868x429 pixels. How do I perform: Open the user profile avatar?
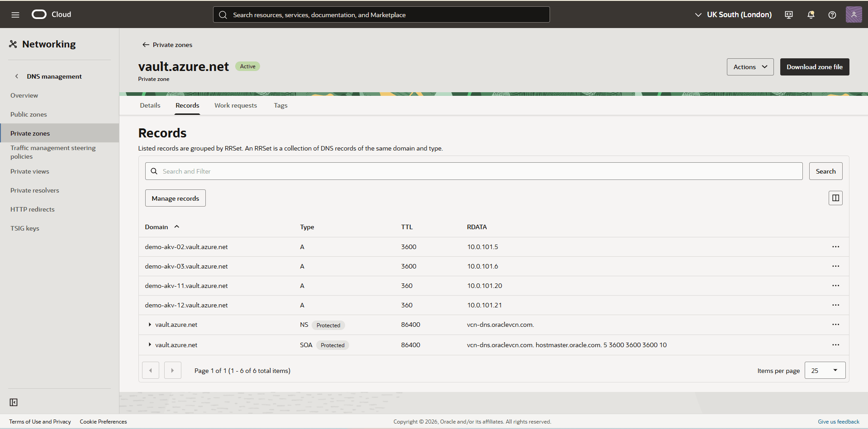tap(854, 14)
